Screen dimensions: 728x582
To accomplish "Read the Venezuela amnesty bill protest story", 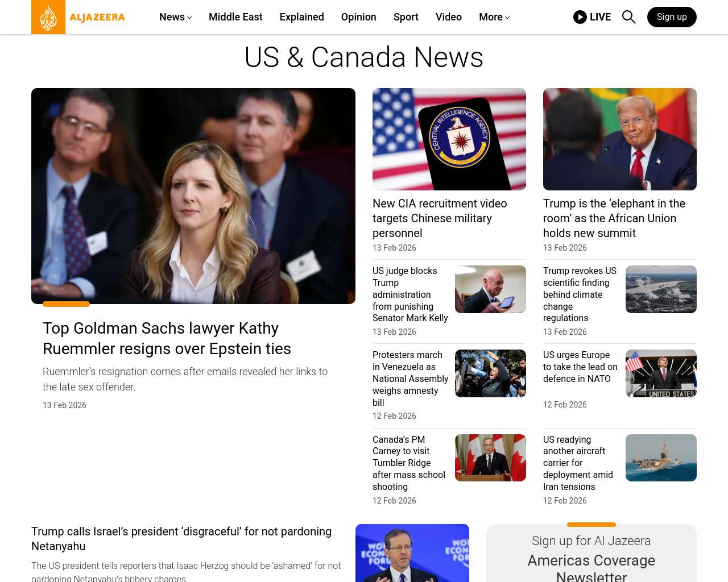I will (x=410, y=379).
